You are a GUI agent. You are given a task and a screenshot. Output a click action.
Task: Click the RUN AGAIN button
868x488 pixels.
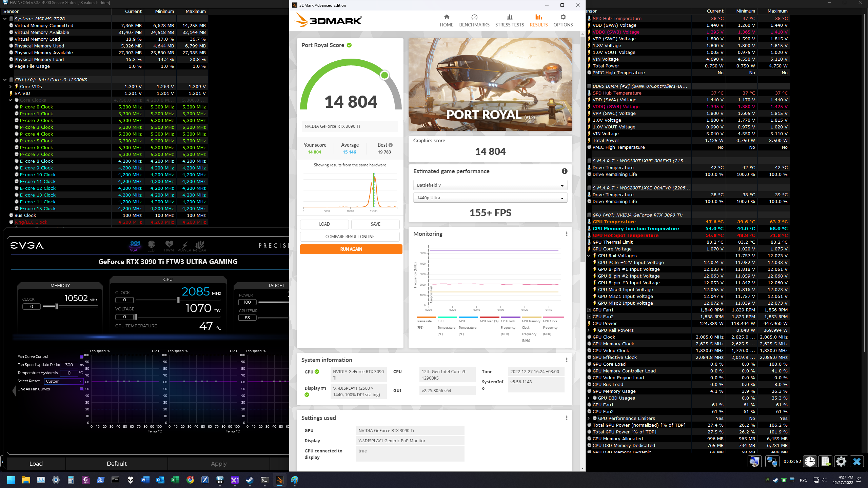(351, 249)
